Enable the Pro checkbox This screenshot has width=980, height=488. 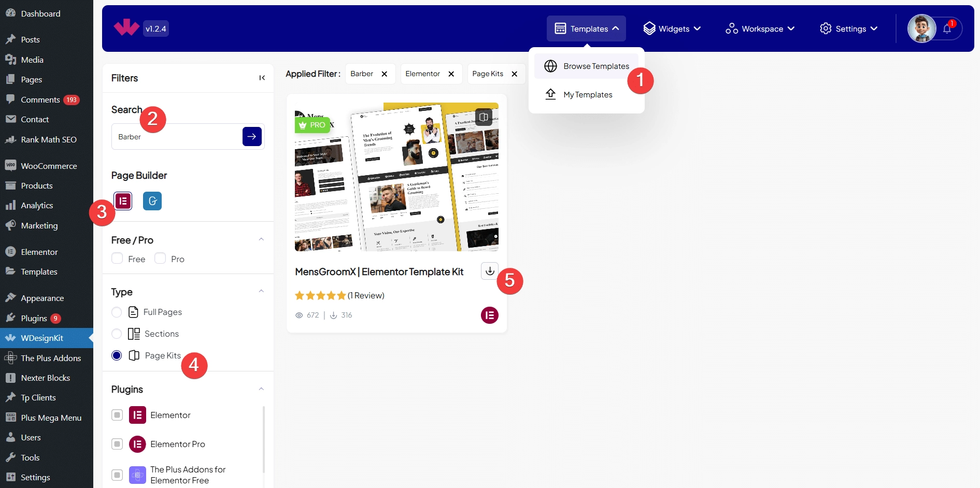click(x=161, y=259)
